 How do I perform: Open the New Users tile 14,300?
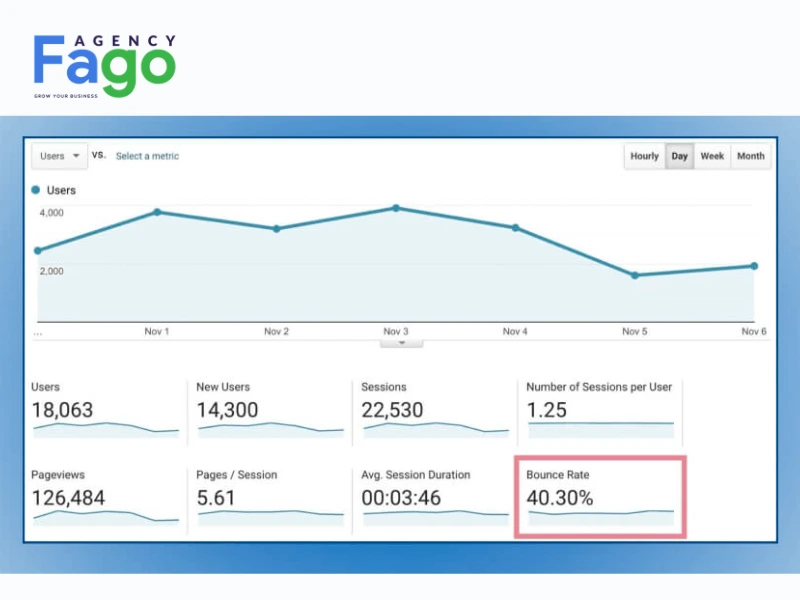(x=270, y=410)
